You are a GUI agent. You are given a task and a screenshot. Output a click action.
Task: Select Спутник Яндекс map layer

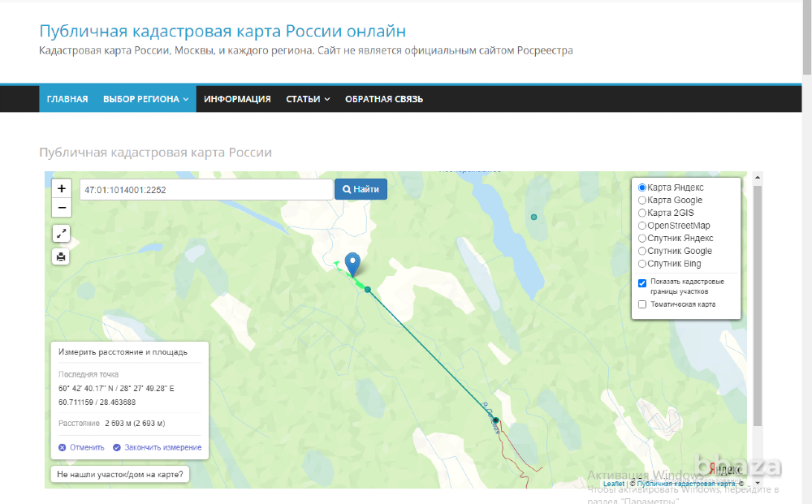(642, 239)
